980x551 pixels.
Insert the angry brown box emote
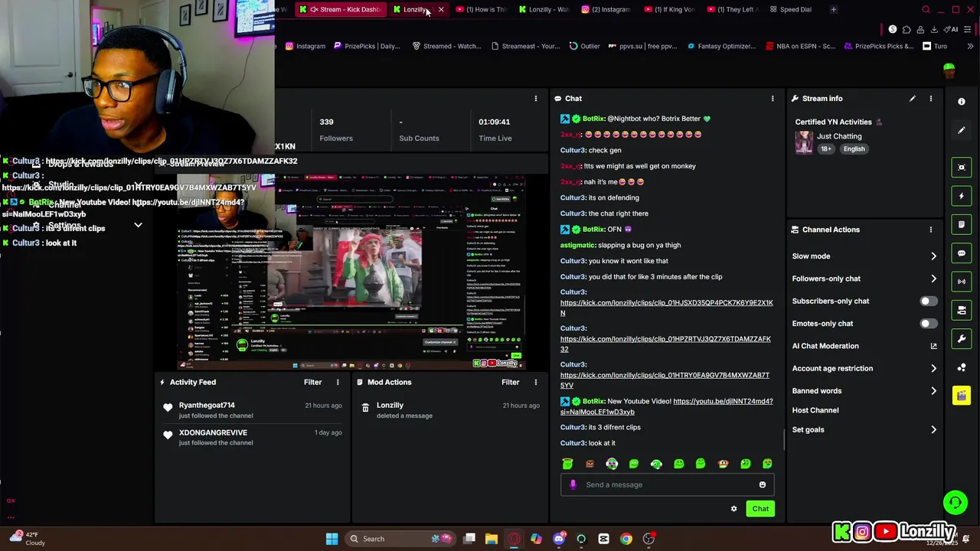(x=590, y=464)
